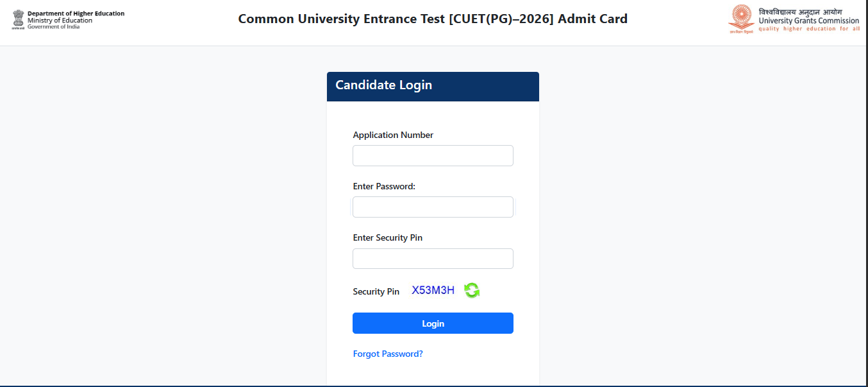
Task: Click the Department of Higher Education text
Action: tap(75, 13)
